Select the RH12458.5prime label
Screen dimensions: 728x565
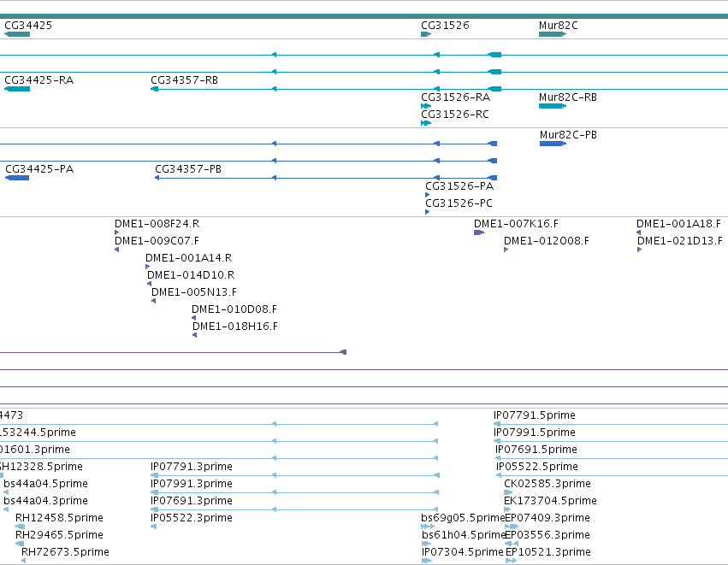click(59, 518)
